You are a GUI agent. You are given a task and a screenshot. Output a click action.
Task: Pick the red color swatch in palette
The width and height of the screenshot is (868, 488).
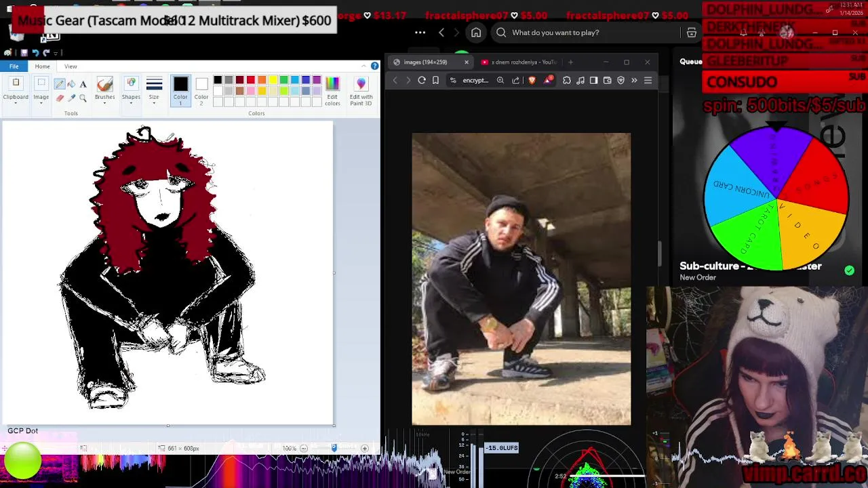251,80
